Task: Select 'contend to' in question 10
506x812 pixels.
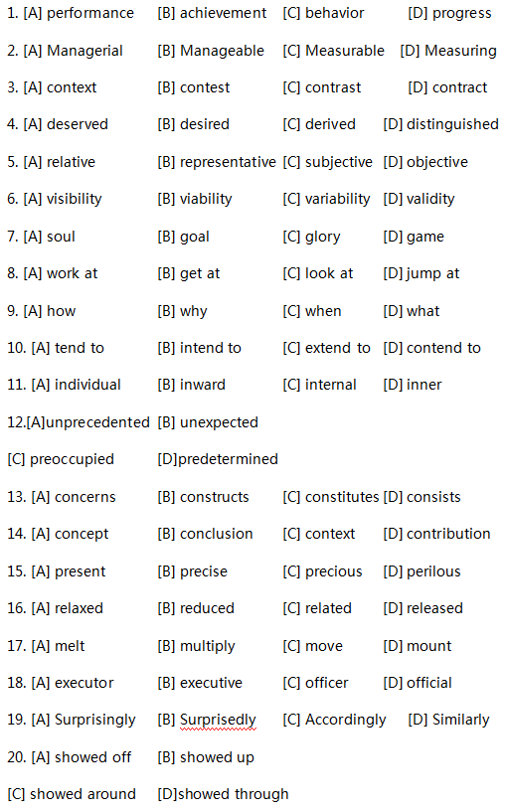Action: click(x=443, y=348)
